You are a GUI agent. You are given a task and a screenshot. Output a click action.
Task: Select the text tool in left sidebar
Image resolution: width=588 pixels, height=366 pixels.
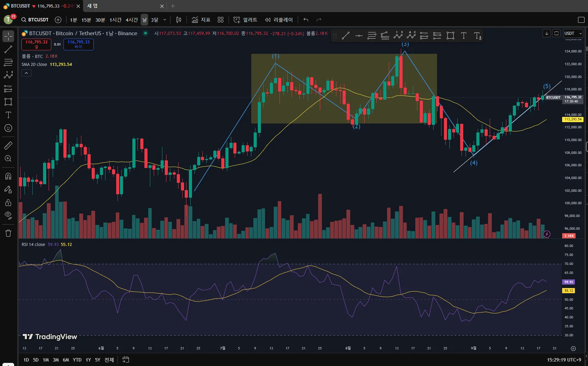coord(8,115)
